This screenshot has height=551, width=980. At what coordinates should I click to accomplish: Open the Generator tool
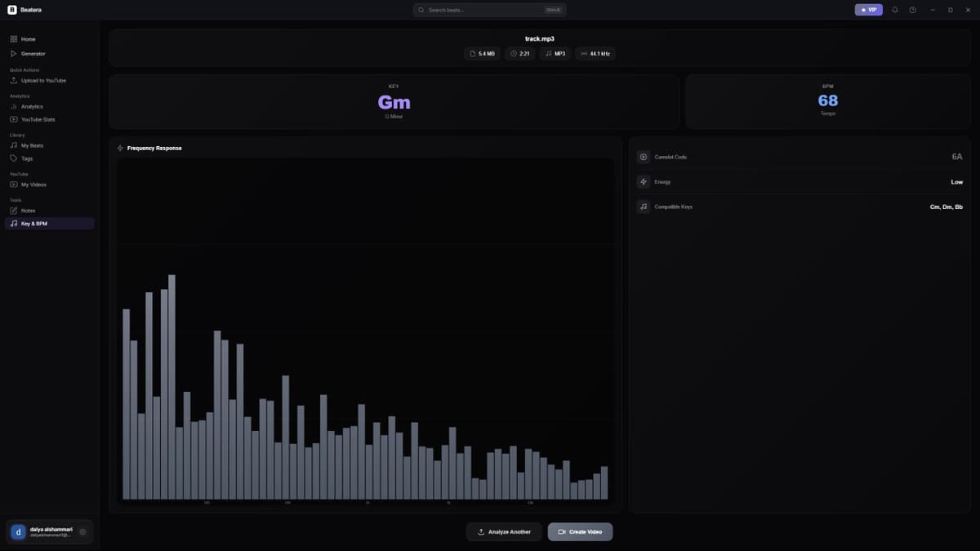coord(32,53)
